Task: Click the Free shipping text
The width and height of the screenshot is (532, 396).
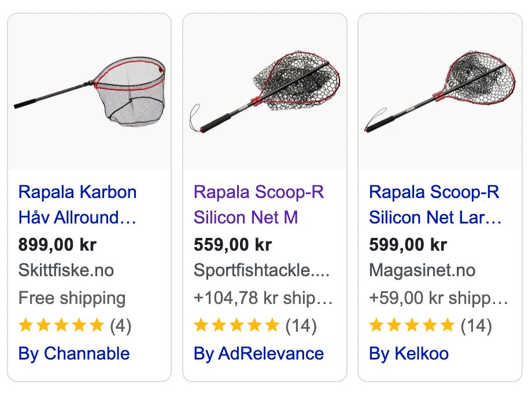Action: pyautogui.click(x=72, y=298)
